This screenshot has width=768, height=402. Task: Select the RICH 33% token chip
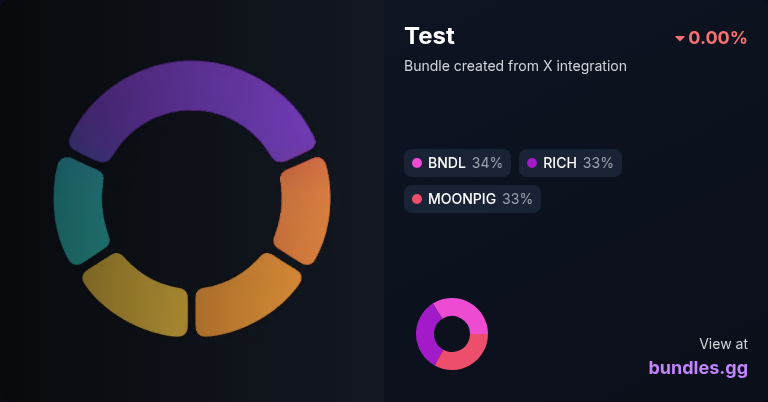pos(570,163)
